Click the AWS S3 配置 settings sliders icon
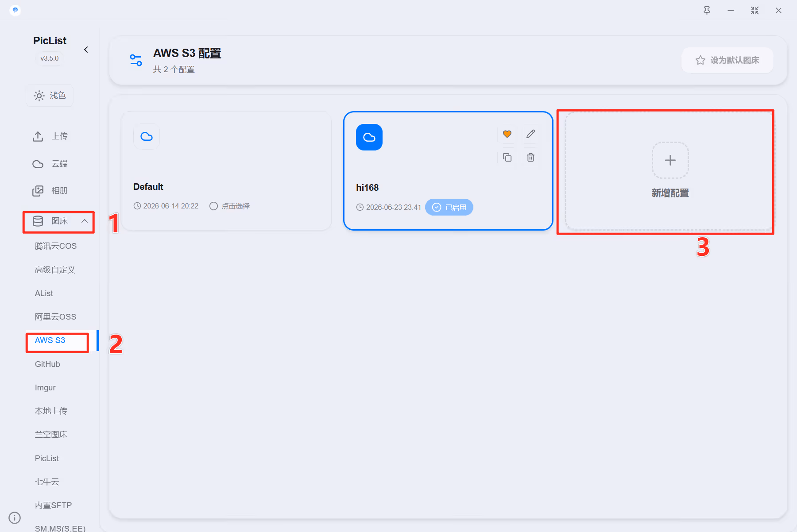 pyautogui.click(x=135, y=60)
